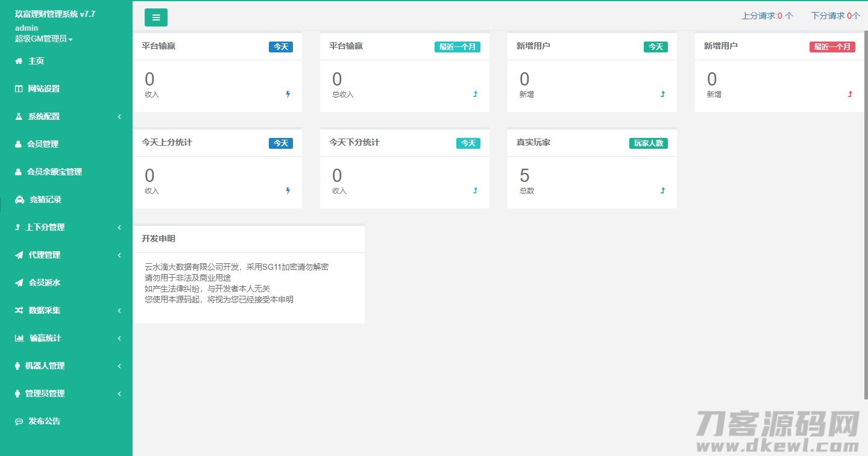Image resolution: width=868 pixels, height=456 pixels.
Task: Click the car icon beside 竞猜记录
Action: pos(20,199)
